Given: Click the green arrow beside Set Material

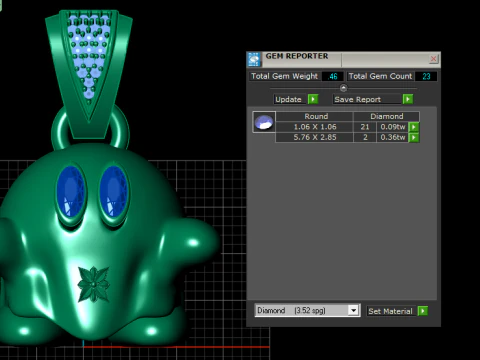Looking at the screenshot, I should coord(423,311).
